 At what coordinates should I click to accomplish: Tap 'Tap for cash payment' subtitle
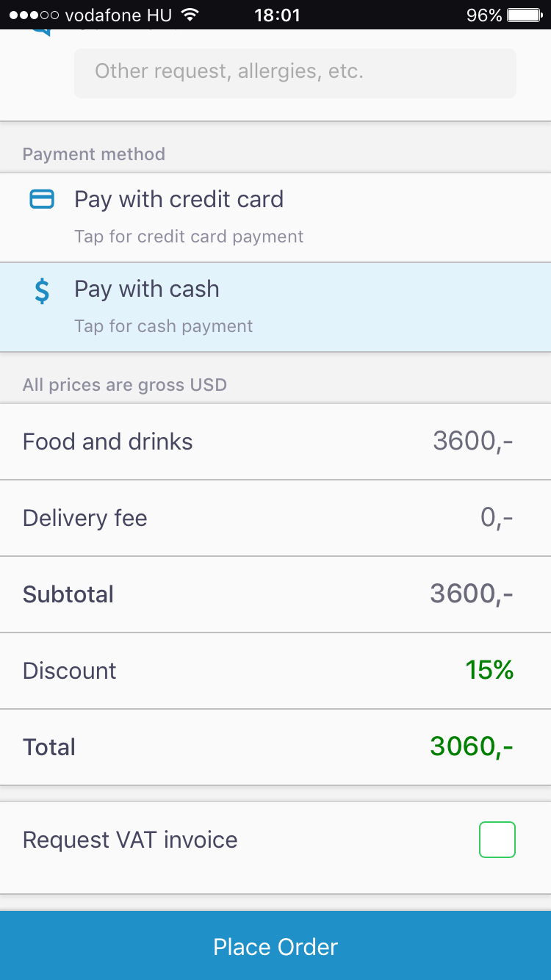[163, 326]
